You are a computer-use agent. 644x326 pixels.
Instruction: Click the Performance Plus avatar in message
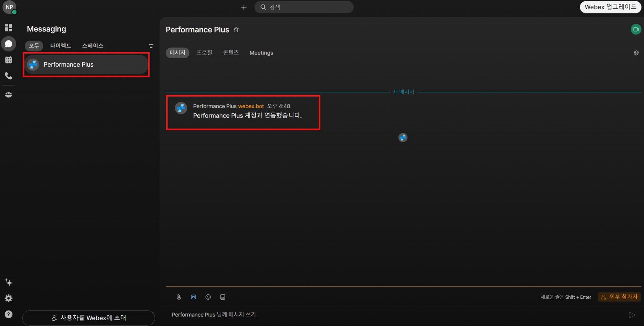[181, 108]
